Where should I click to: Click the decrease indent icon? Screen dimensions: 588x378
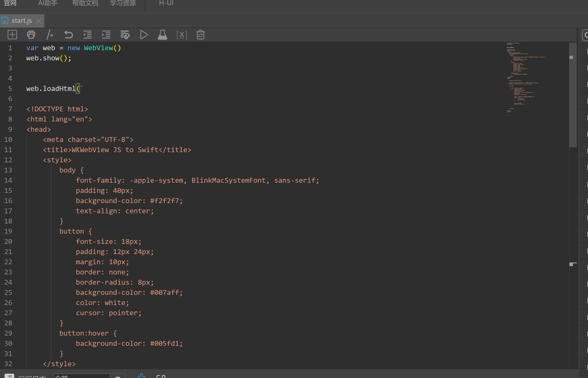[87, 35]
